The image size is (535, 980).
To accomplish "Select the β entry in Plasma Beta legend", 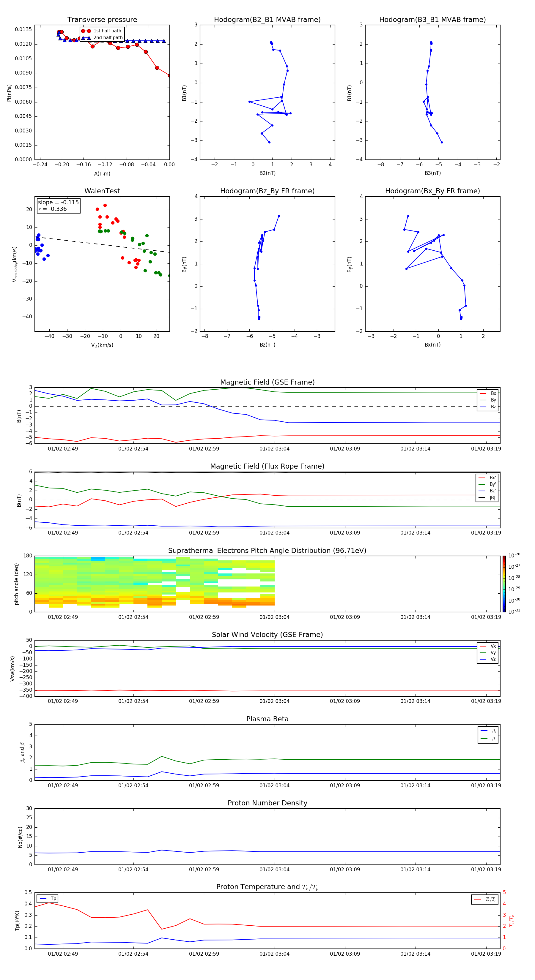I will [488, 739].
